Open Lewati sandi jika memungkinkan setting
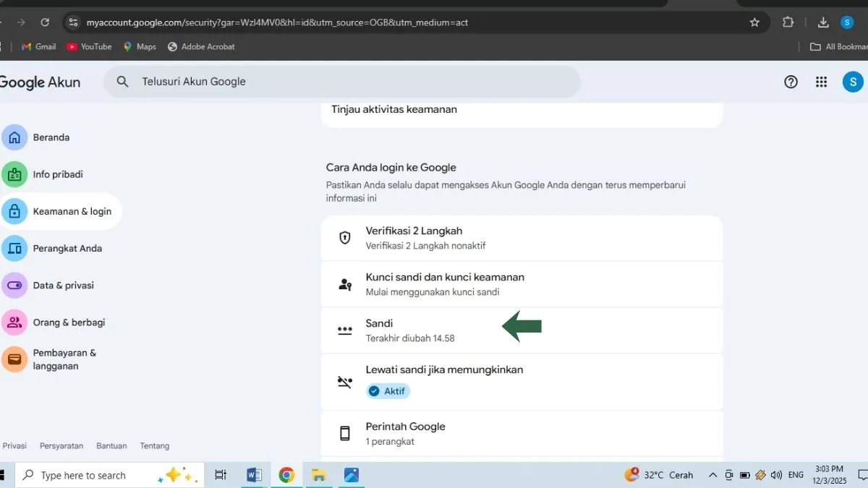This screenshot has height=488, width=868. [x=521, y=380]
